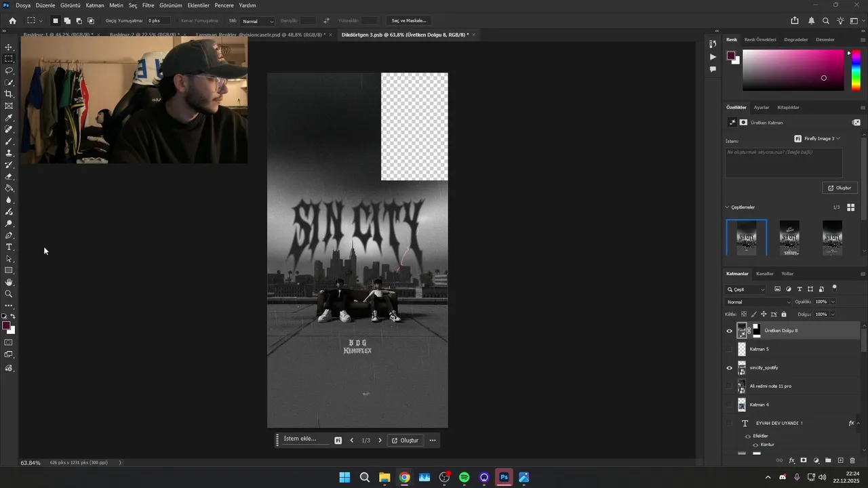Viewport: 868px width, 488px height.
Task: Select the Zoom tool
Action: click(x=9, y=293)
